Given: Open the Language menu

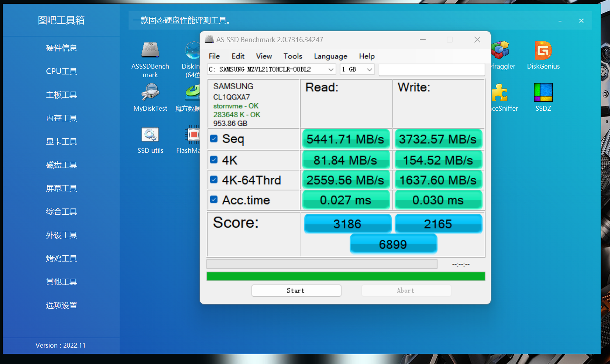Looking at the screenshot, I should point(330,56).
